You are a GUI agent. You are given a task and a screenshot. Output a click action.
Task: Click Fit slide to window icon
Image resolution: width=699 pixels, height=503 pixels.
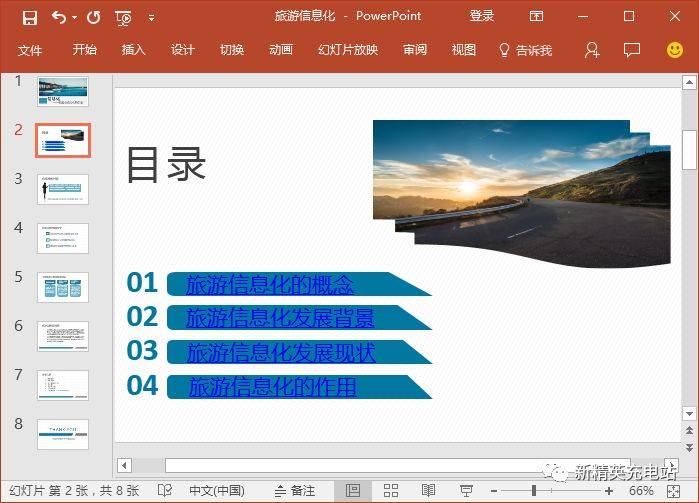673,491
